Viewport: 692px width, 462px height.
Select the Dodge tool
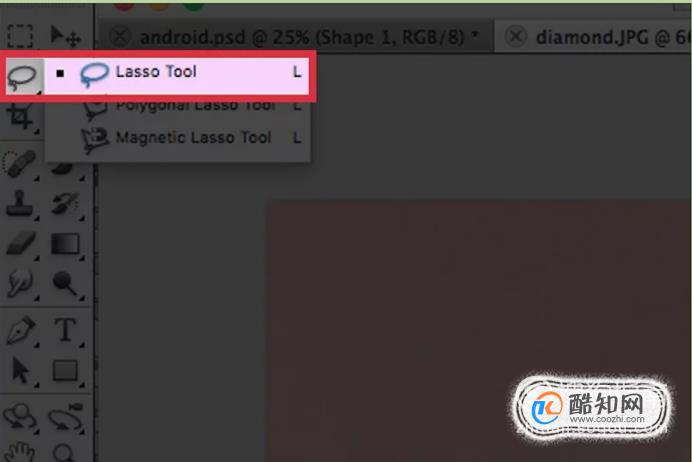(66, 282)
